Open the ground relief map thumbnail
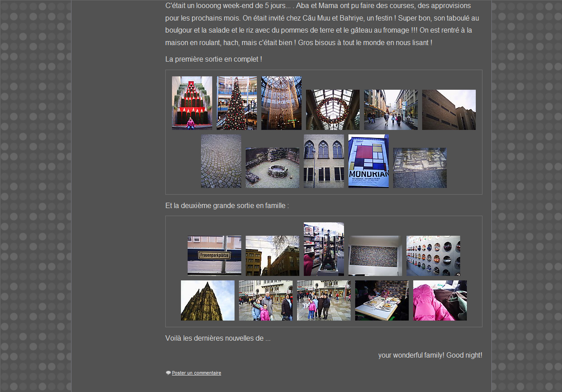The height and width of the screenshot is (392, 562). tap(420, 168)
